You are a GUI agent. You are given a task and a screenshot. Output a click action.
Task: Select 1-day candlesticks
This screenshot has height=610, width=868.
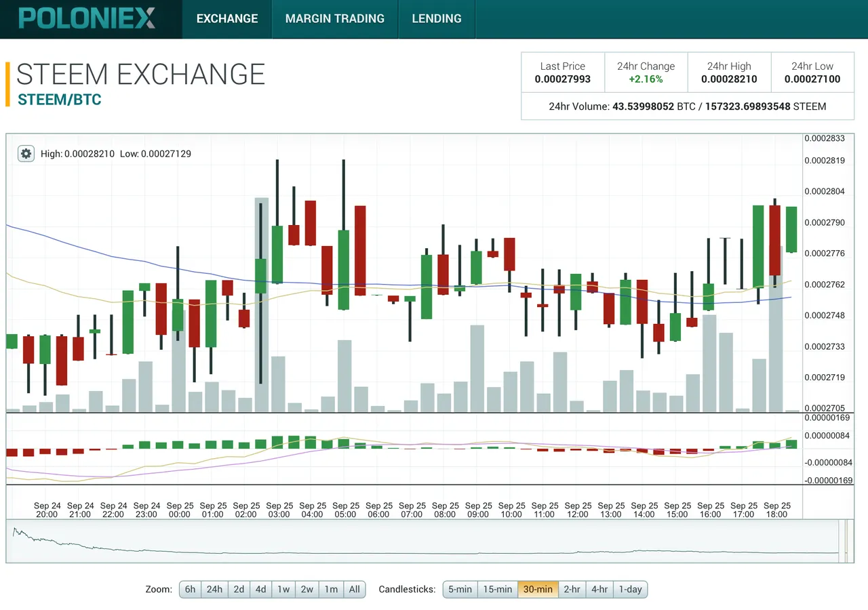coord(630,589)
